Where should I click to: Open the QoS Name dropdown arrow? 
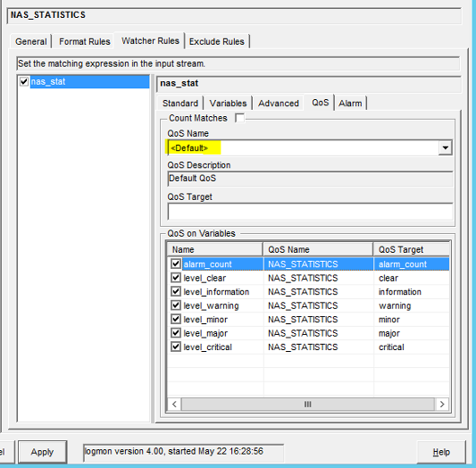pyautogui.click(x=446, y=147)
